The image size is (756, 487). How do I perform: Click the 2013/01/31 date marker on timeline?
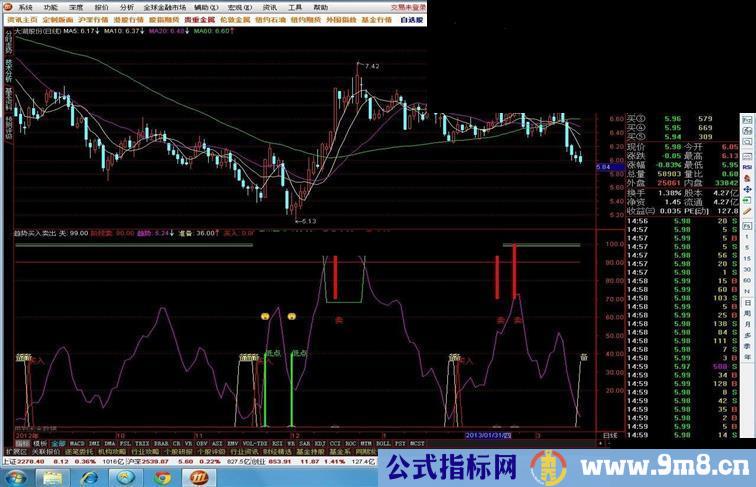point(487,435)
